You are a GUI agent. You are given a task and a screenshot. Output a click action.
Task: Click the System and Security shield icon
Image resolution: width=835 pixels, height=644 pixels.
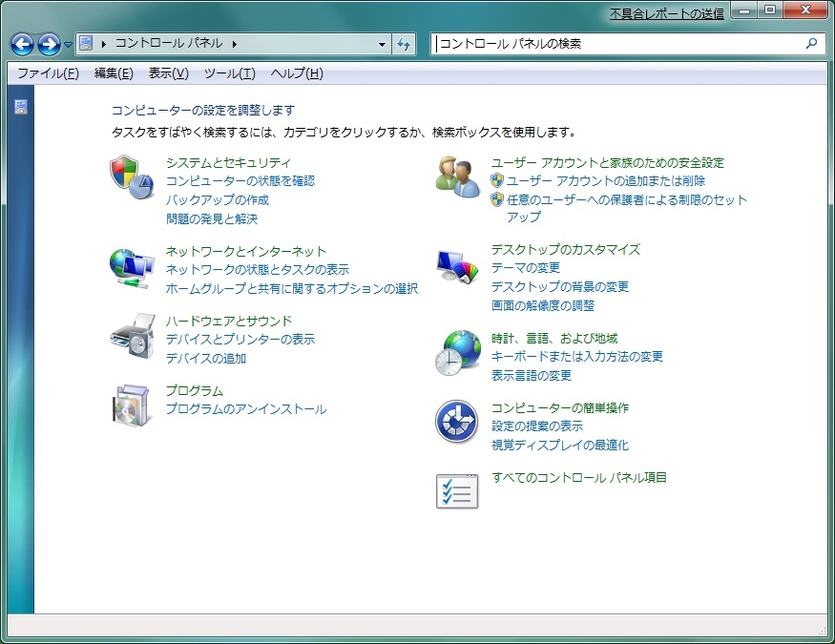132,177
